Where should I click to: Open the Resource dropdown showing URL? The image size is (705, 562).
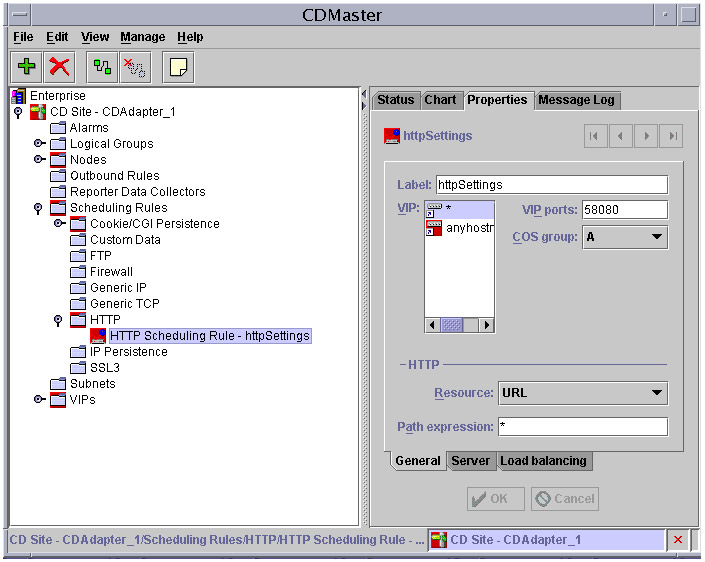(x=583, y=393)
